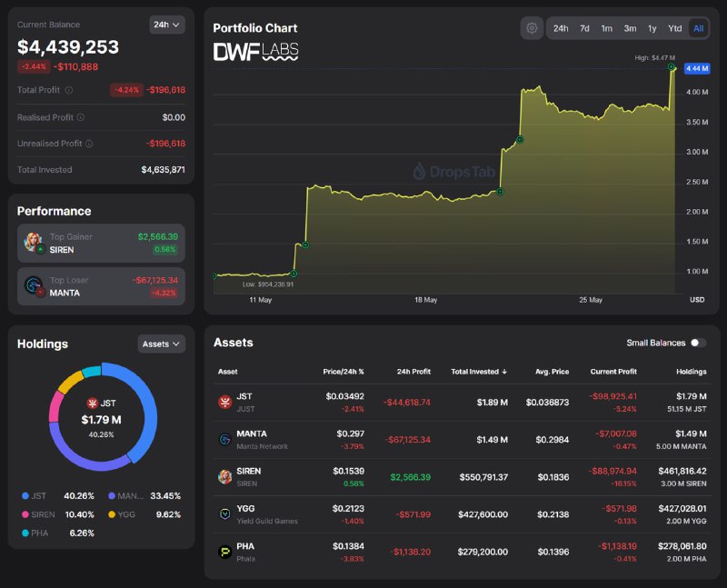Click the purple MANTA legend swatch
This screenshot has width=727, height=588.
112,495
